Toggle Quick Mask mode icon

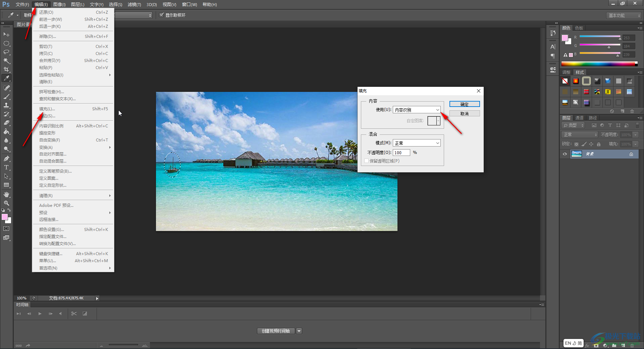coord(6,229)
